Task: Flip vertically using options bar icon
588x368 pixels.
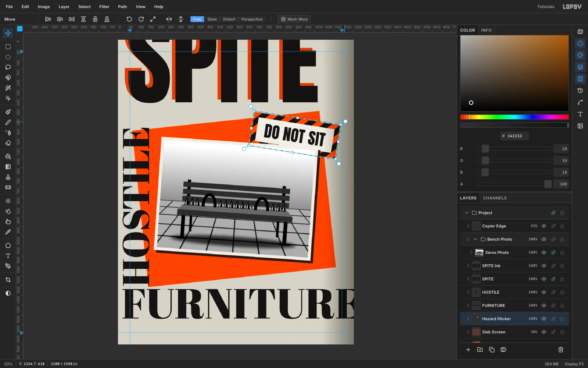Action: [x=181, y=19]
